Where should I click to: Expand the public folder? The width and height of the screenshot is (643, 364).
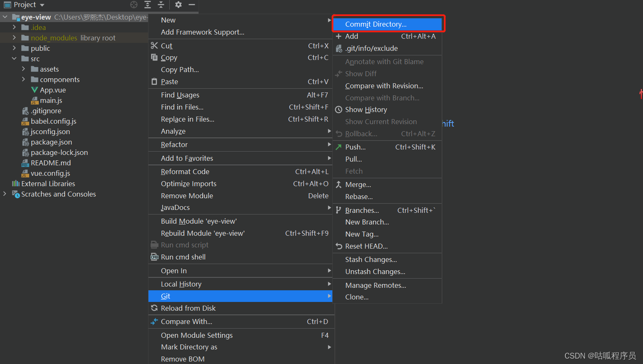coord(14,48)
